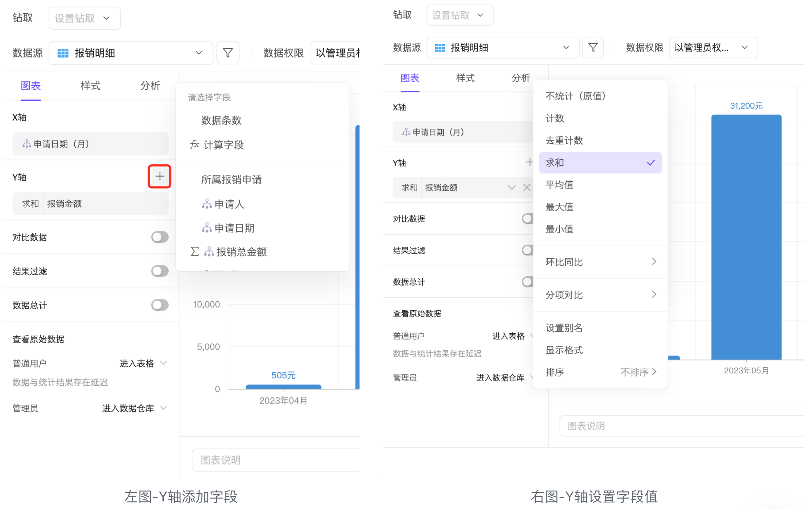Choose 设置别名 menu entry
812x509 pixels.
600,327
